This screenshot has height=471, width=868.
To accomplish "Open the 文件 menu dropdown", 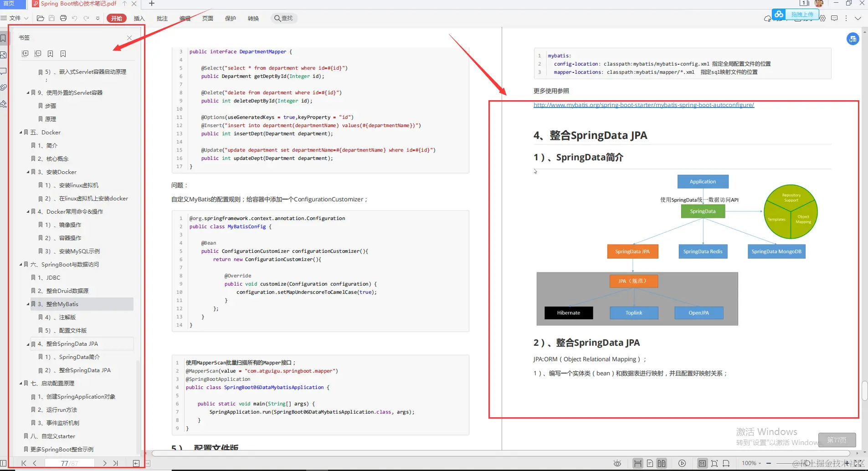I will (x=15, y=18).
